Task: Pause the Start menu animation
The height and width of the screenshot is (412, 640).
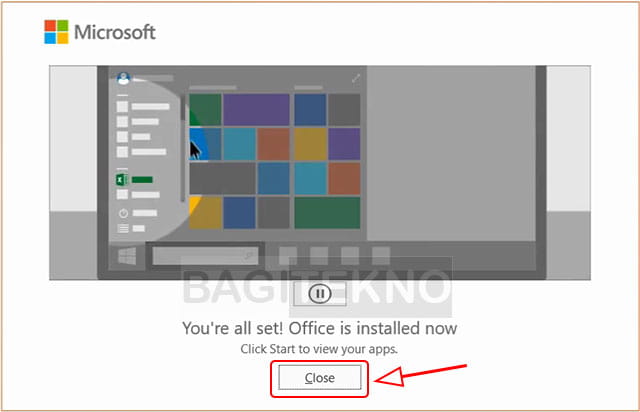Action: pyautogui.click(x=320, y=294)
